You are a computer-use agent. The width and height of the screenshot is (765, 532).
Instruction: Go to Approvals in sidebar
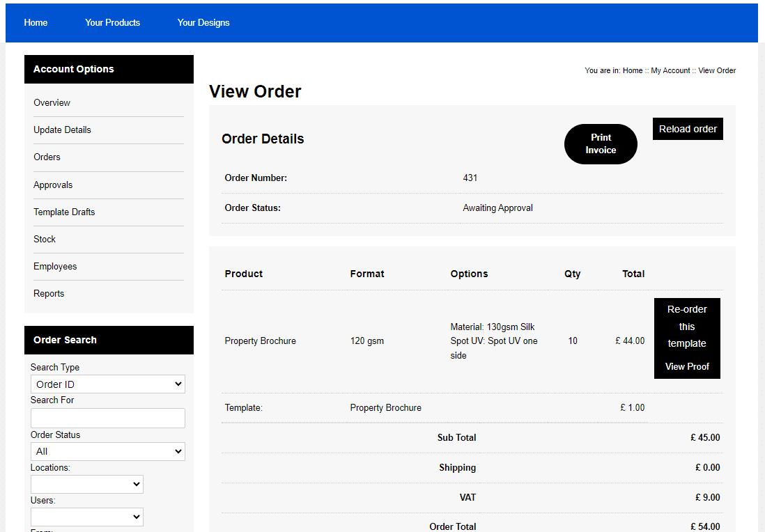pyautogui.click(x=53, y=185)
